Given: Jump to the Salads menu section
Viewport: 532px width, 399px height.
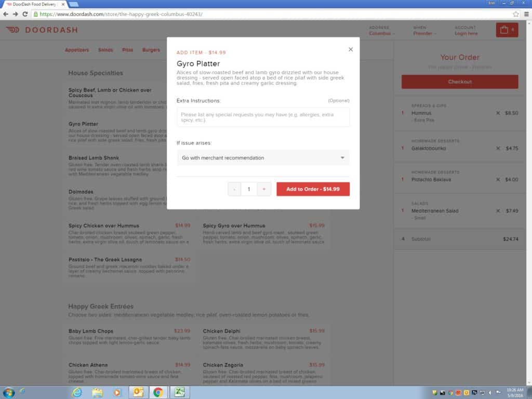Looking at the screenshot, I should (105, 50).
